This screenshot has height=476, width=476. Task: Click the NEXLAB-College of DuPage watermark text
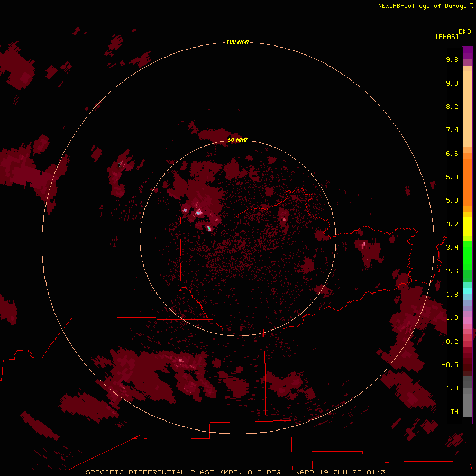425,6
